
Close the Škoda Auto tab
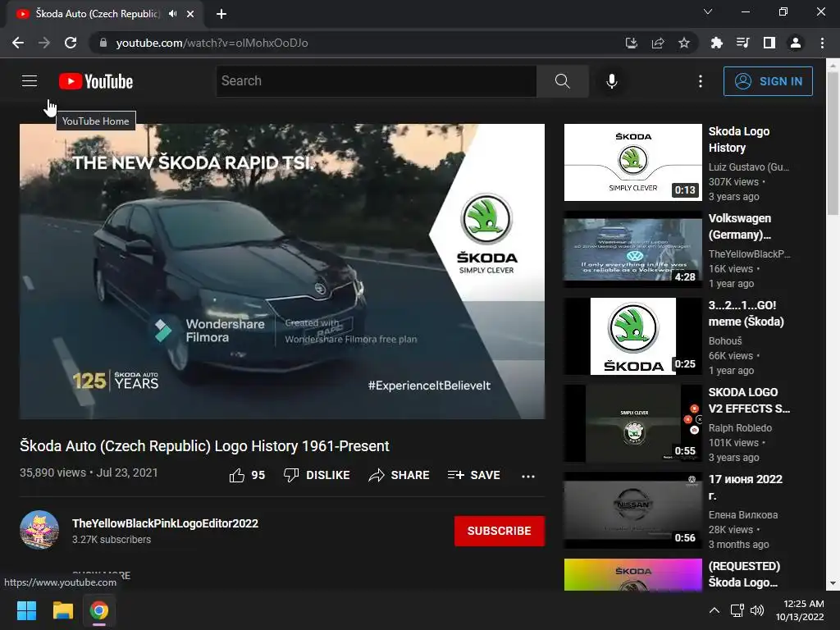tap(190, 14)
